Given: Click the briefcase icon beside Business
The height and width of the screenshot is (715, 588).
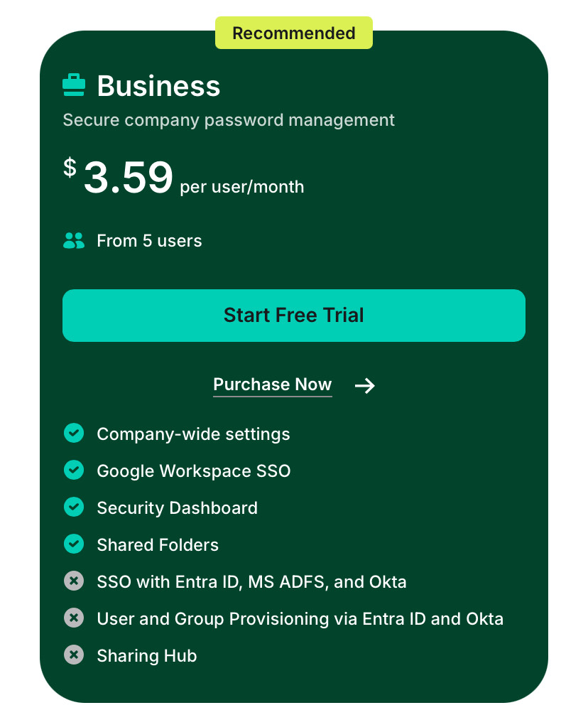Looking at the screenshot, I should pos(74,85).
